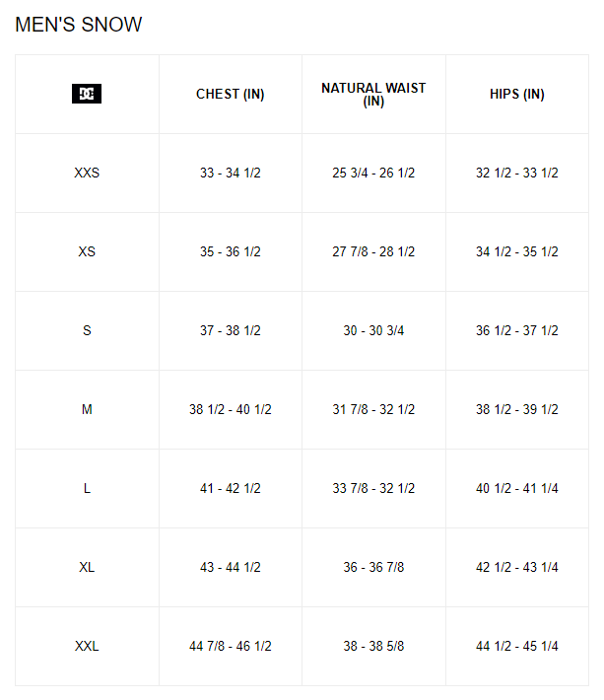Select the NATURAL WAIST (IN) column header
Image resolution: width=604 pixels, height=700 pixels.
[373, 95]
